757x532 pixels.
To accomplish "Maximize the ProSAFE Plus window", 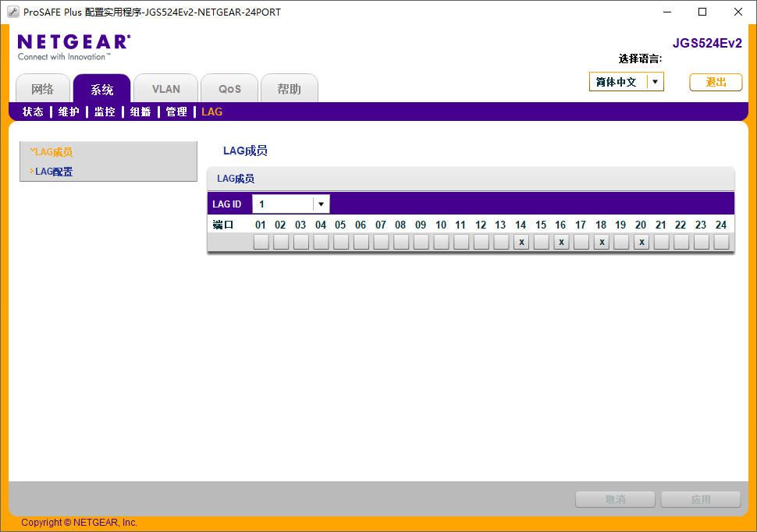I will click(702, 12).
